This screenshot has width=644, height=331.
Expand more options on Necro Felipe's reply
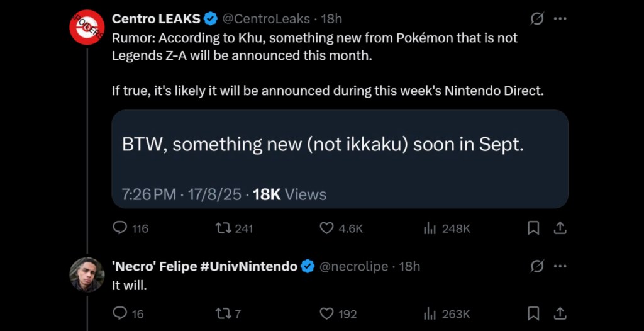pyautogui.click(x=560, y=266)
